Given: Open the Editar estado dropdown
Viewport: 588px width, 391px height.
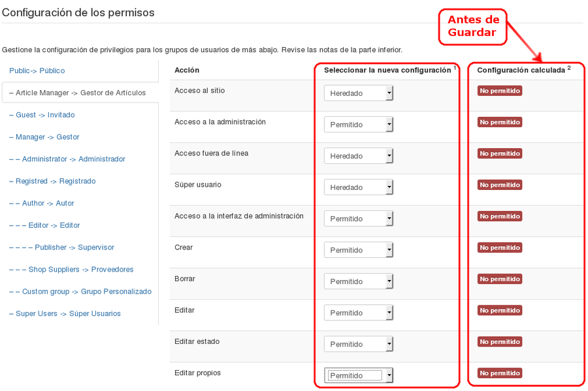Looking at the screenshot, I should point(359,344).
